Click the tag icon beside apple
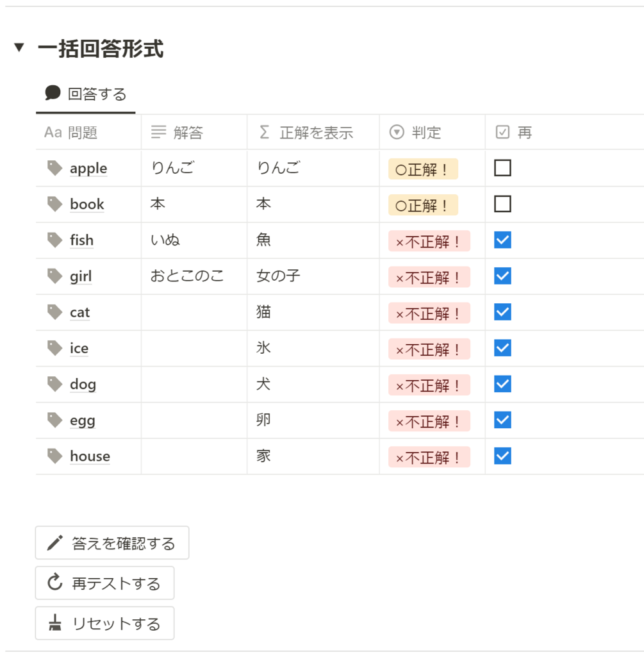Viewport: 644px width, 657px height. point(55,168)
